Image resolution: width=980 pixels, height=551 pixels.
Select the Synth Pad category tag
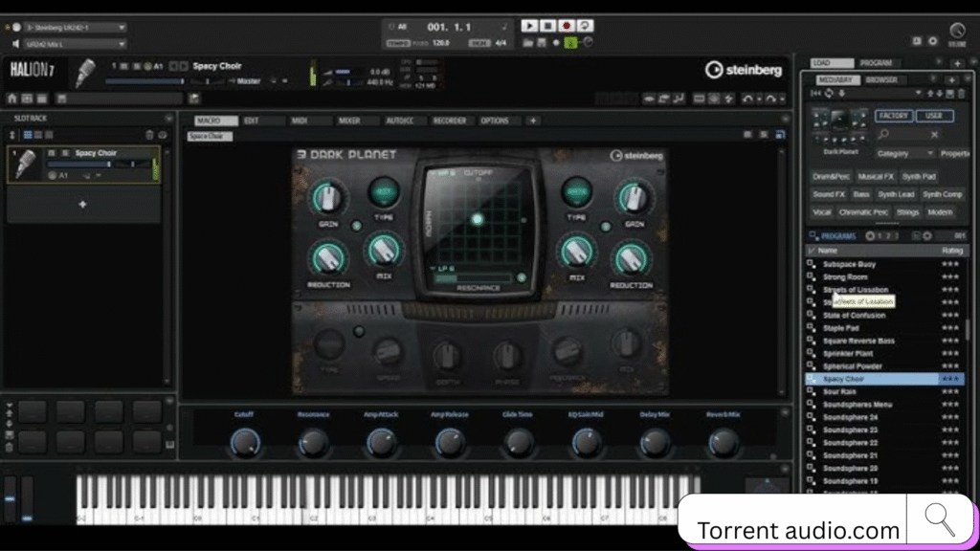coord(918,177)
